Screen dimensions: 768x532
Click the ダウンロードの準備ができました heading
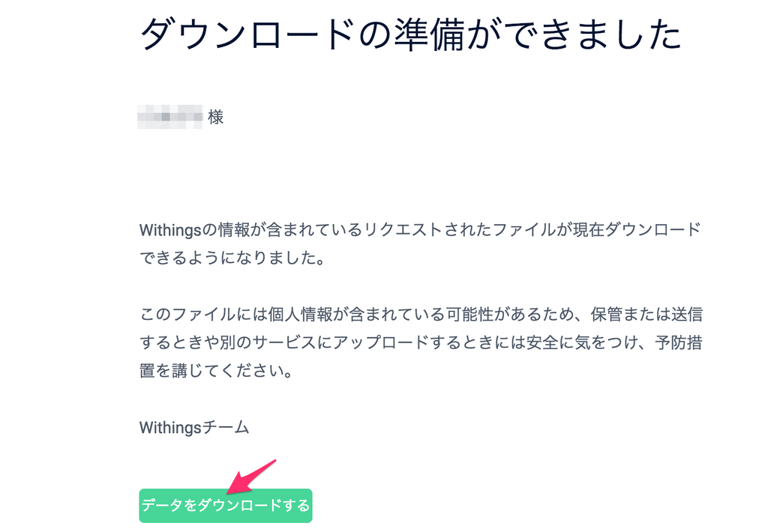(410, 35)
